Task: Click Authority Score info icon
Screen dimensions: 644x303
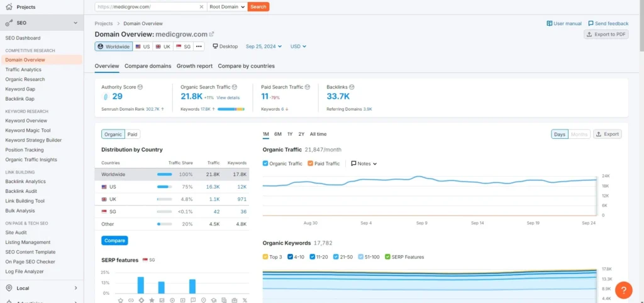Action: (x=140, y=87)
